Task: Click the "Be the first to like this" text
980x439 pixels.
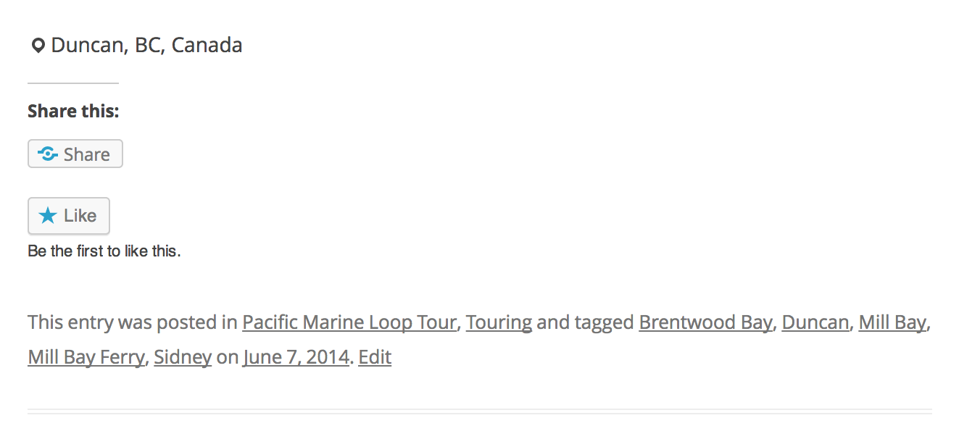Action: click(x=104, y=252)
